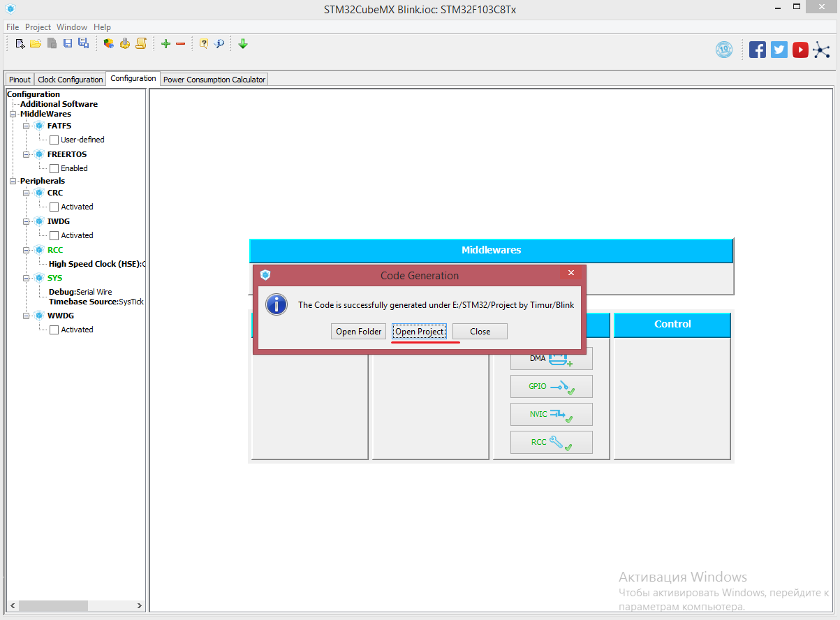Select Additional Software in the tree
The image size is (840, 620).
click(59, 104)
